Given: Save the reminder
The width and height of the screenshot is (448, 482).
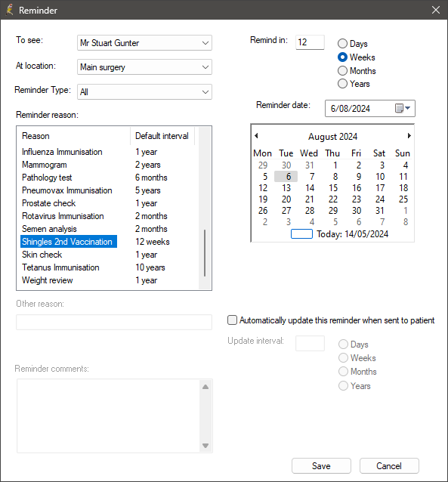Looking at the screenshot, I should point(321,465).
